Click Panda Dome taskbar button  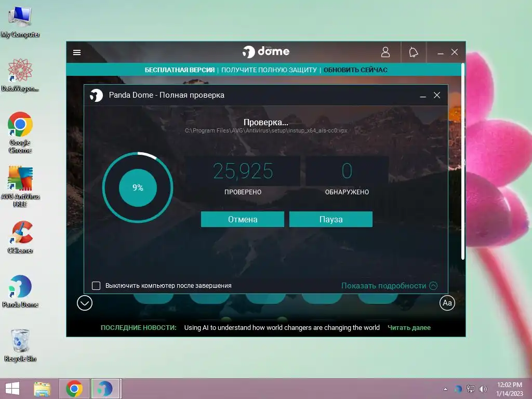(105, 389)
